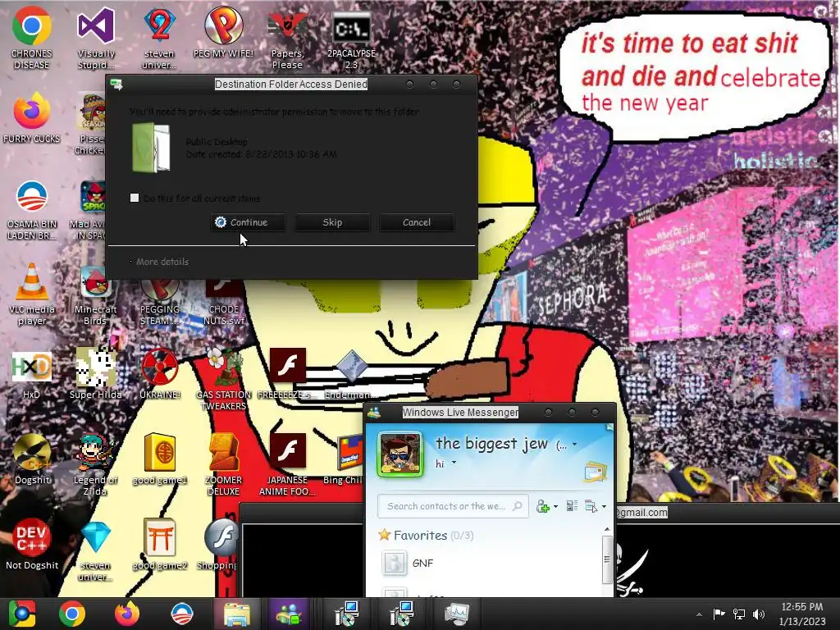Open the clock showing 12:55 PM
Screen dimensions: 840x630
(802, 614)
